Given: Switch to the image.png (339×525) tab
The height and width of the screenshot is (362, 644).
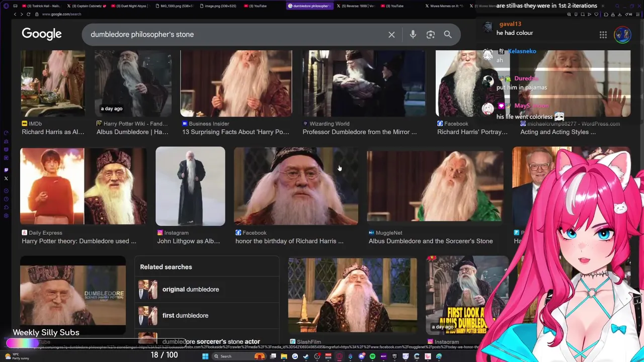Looking at the screenshot, I should tap(219, 6).
